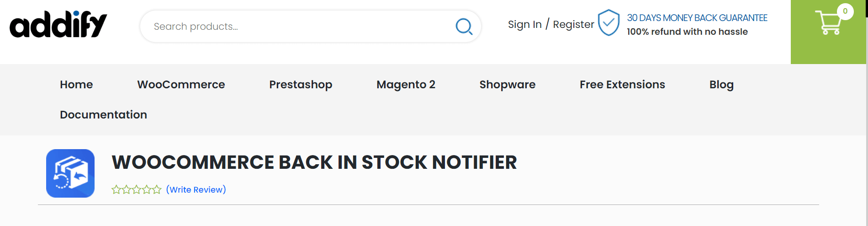Click the addify logo
Screen dimensions: 868x226
pos(58,25)
